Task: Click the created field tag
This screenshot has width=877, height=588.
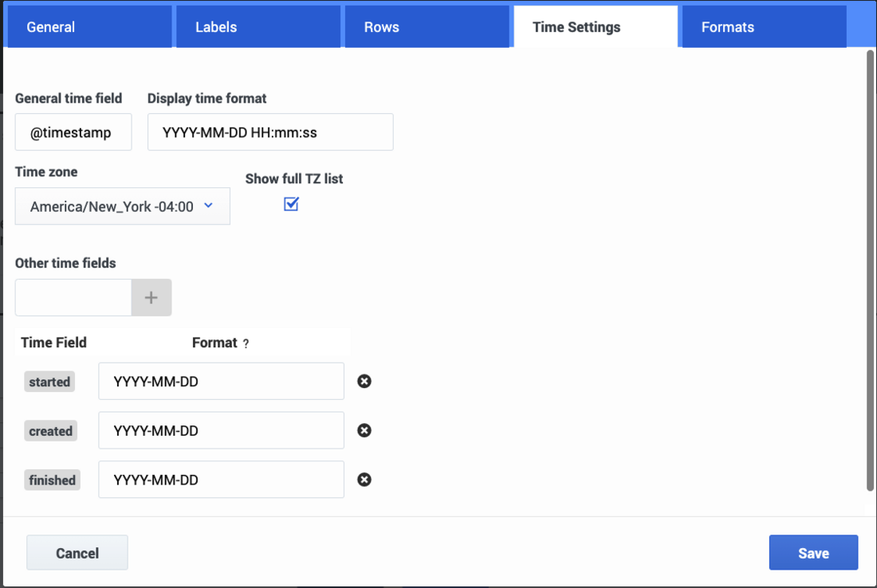Action: pyautogui.click(x=50, y=431)
